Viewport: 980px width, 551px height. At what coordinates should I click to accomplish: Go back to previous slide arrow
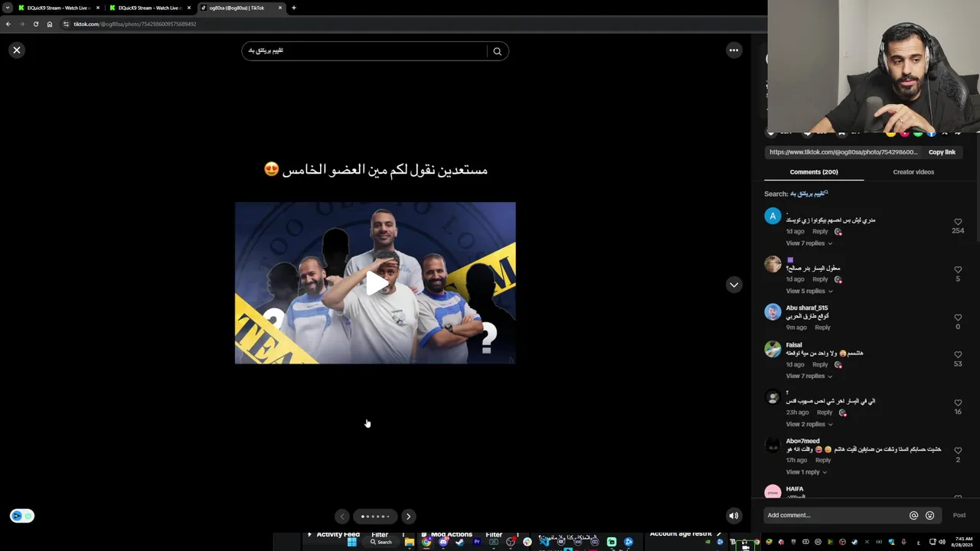click(342, 517)
